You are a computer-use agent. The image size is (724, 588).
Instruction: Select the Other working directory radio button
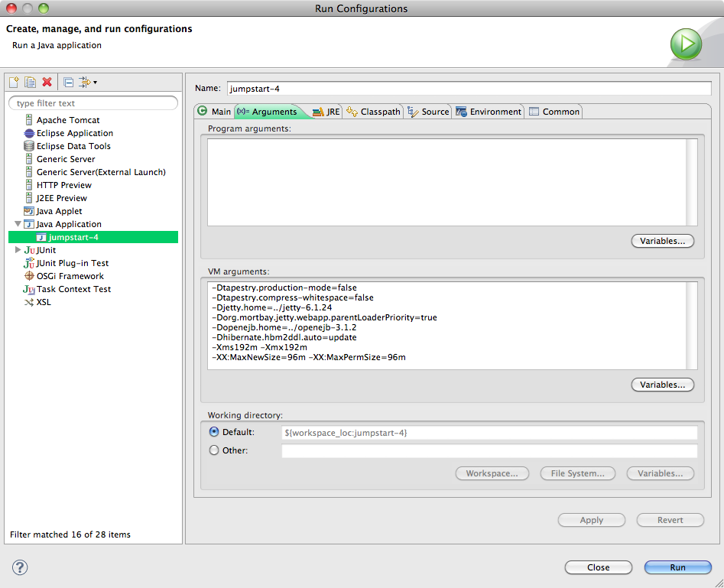click(x=214, y=450)
